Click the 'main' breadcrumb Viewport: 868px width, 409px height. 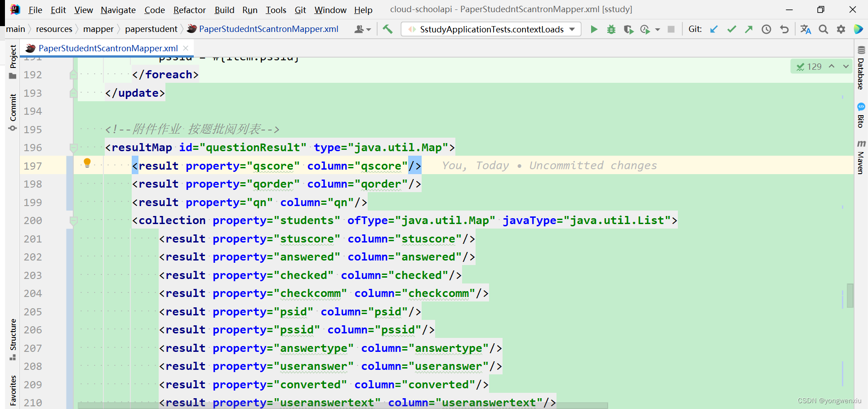[15, 29]
